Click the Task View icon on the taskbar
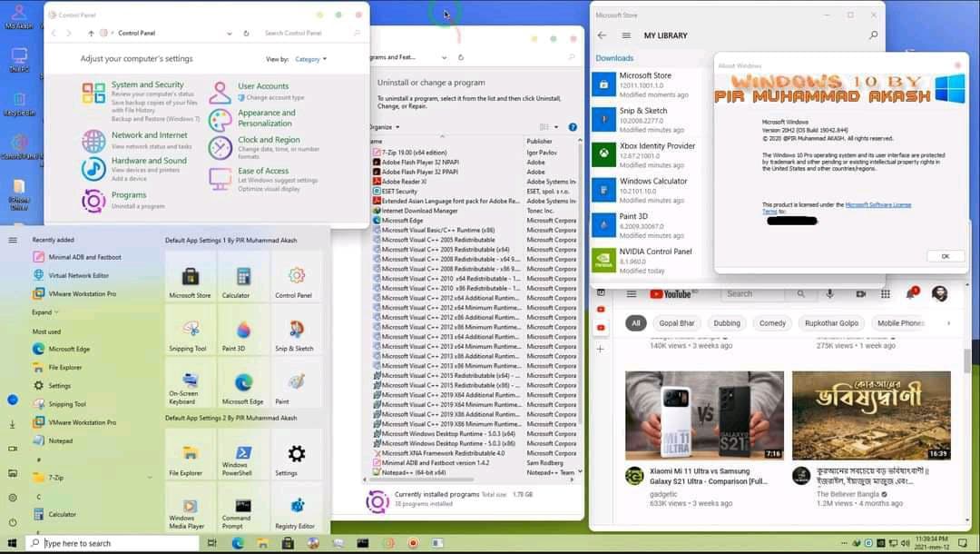The height and width of the screenshot is (554, 980). click(x=211, y=543)
